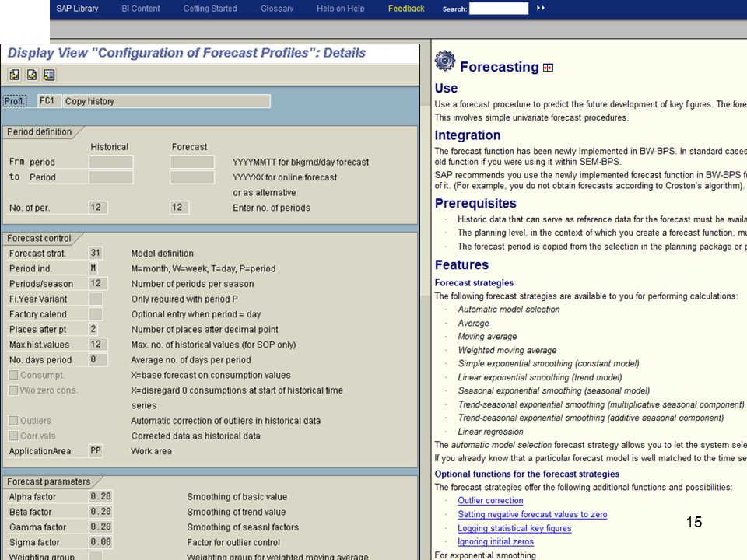747x560 pixels.
Task: Click the Profl. label
Action: (x=14, y=101)
